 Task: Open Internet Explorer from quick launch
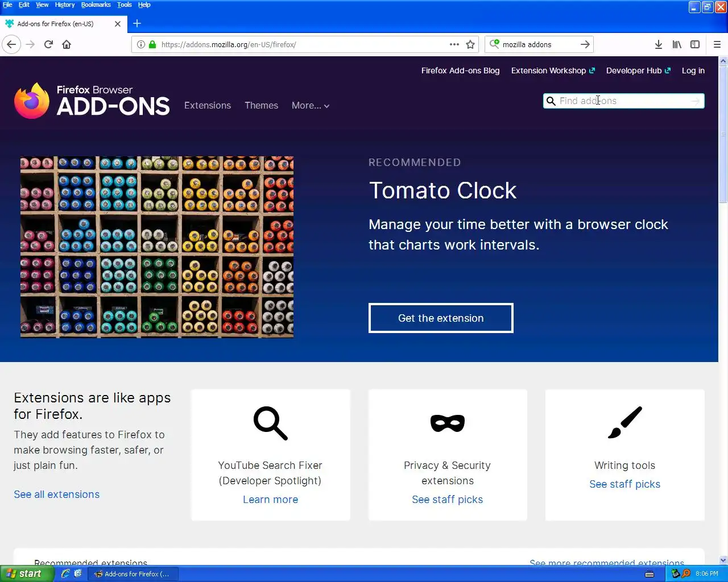[x=65, y=573]
